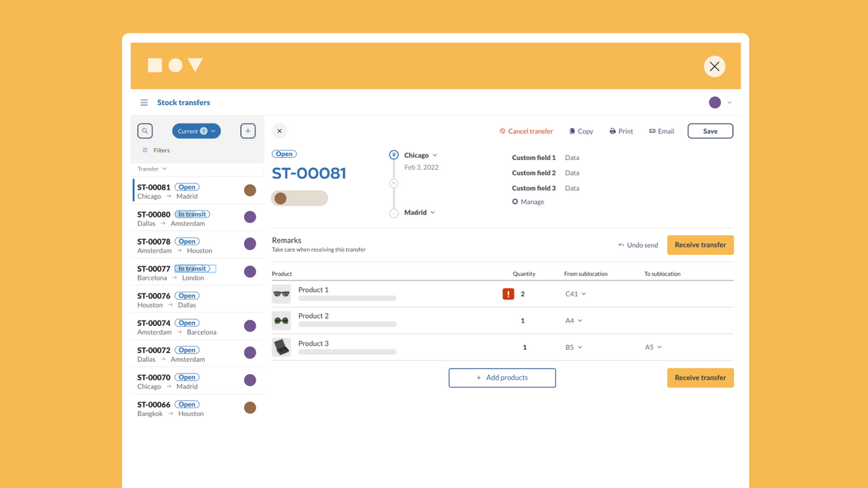The height and width of the screenshot is (488, 868).
Task: Click the In transit badge on ST-00077
Action: (192, 268)
